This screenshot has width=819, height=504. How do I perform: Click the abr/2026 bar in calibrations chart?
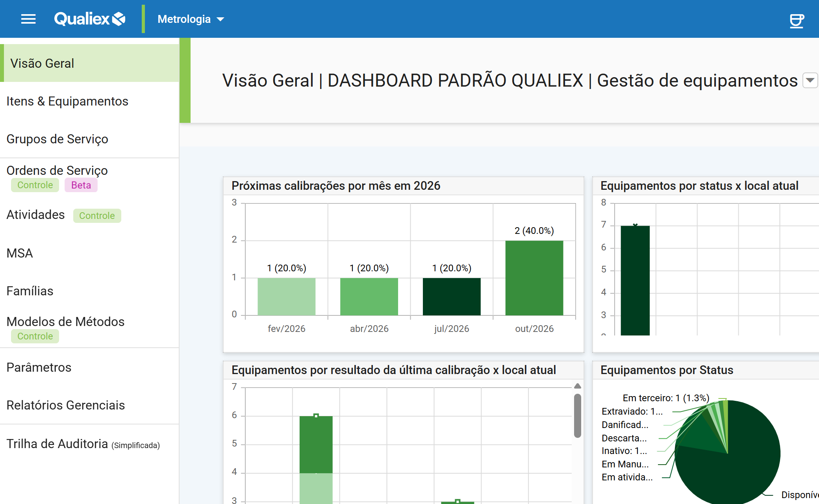pyautogui.click(x=369, y=296)
